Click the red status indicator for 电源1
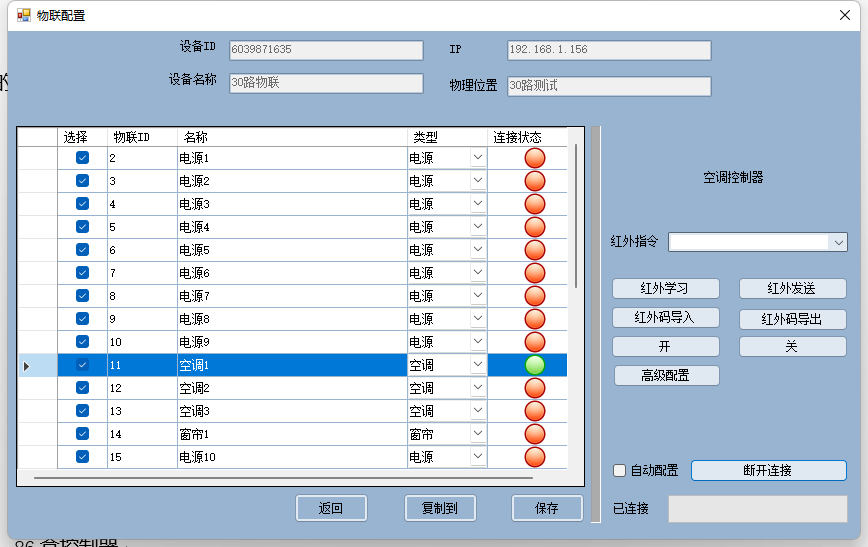 coord(535,158)
